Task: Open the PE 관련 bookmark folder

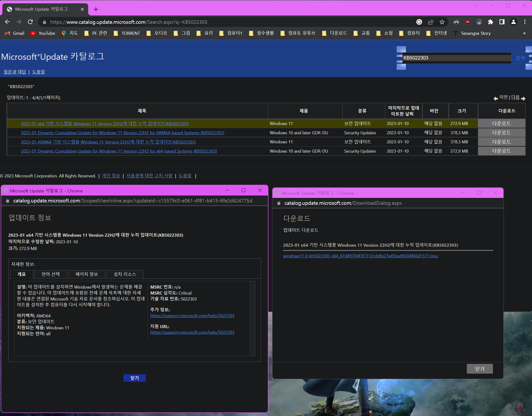Action: (x=96, y=33)
